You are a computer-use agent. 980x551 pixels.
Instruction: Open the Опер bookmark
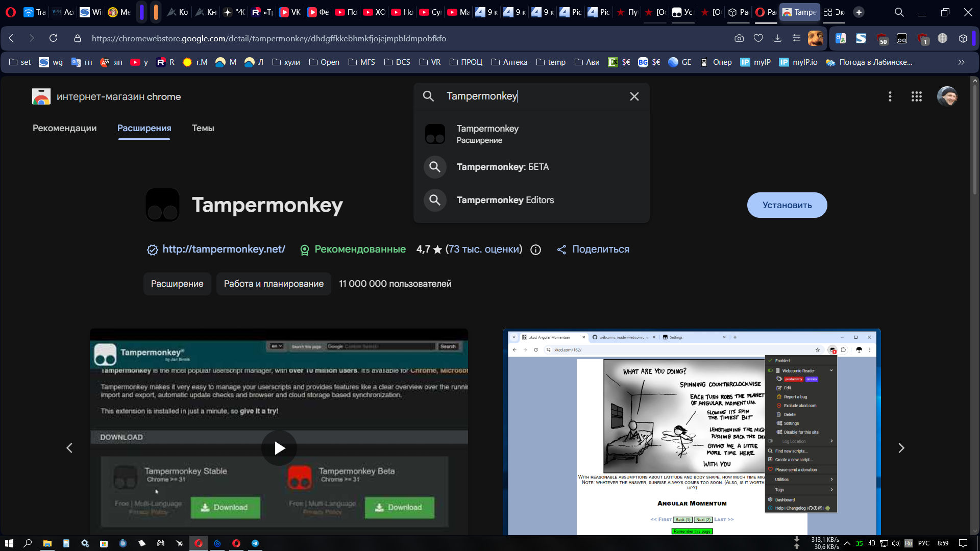pyautogui.click(x=716, y=62)
